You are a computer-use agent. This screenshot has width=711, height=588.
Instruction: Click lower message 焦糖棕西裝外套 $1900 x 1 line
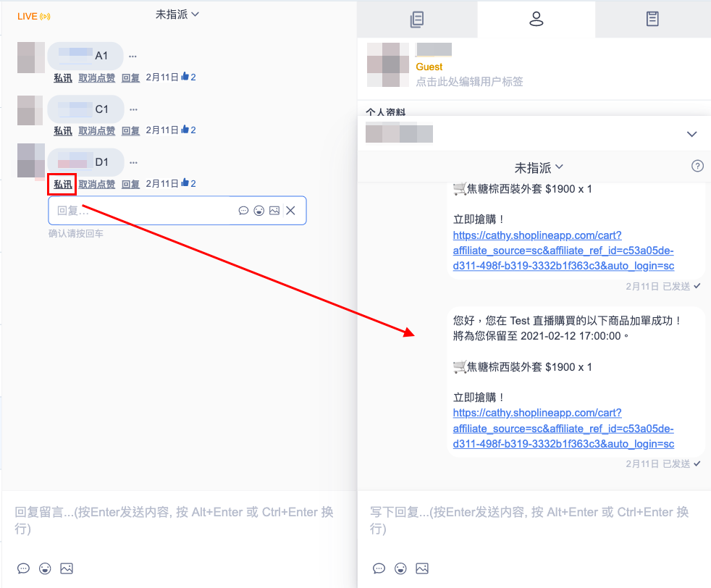click(x=522, y=367)
